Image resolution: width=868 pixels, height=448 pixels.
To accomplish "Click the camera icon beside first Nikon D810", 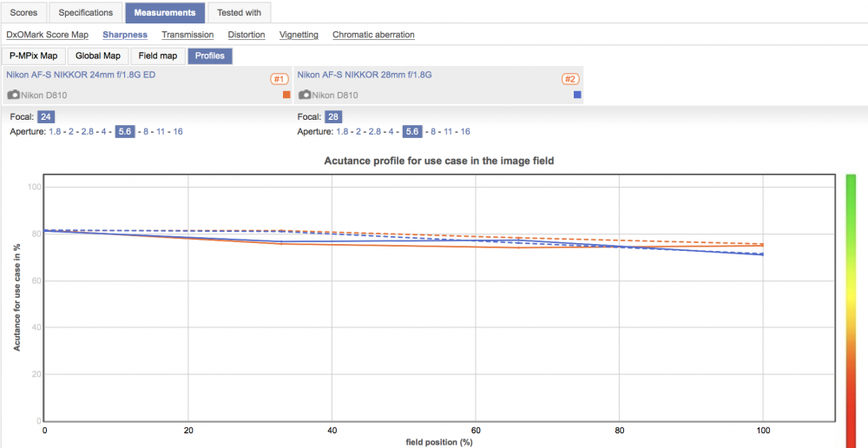I will (13, 95).
